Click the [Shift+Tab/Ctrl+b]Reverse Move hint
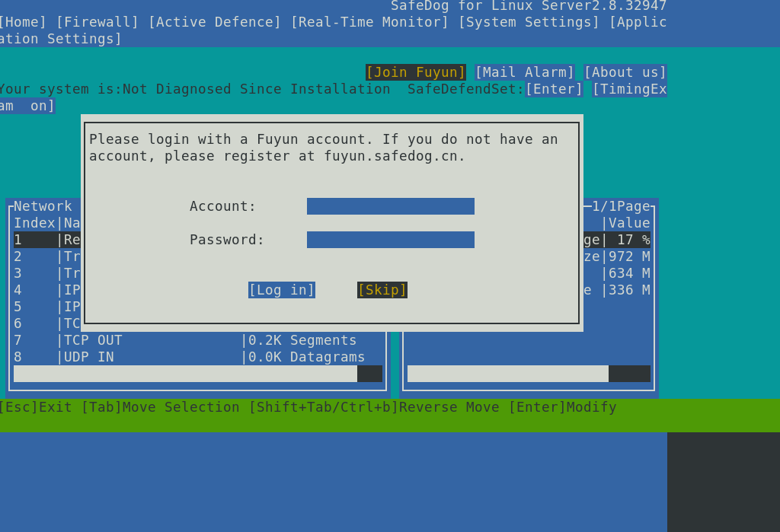 coord(374,407)
